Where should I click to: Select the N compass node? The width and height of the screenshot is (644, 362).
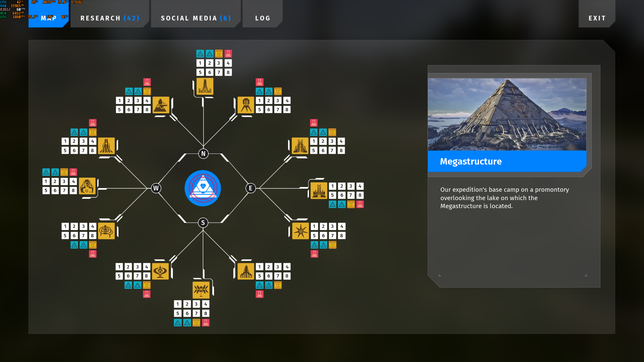coord(203,154)
